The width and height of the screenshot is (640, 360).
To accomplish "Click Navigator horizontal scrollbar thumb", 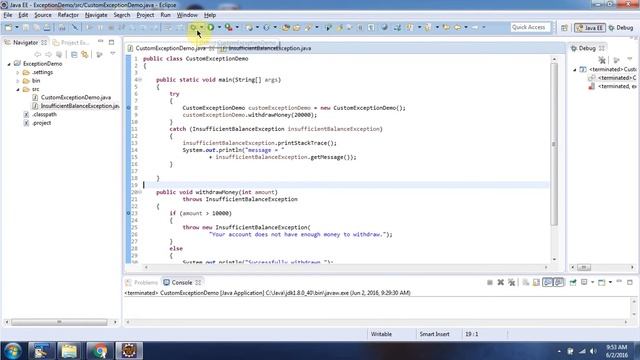I will pos(59,322).
